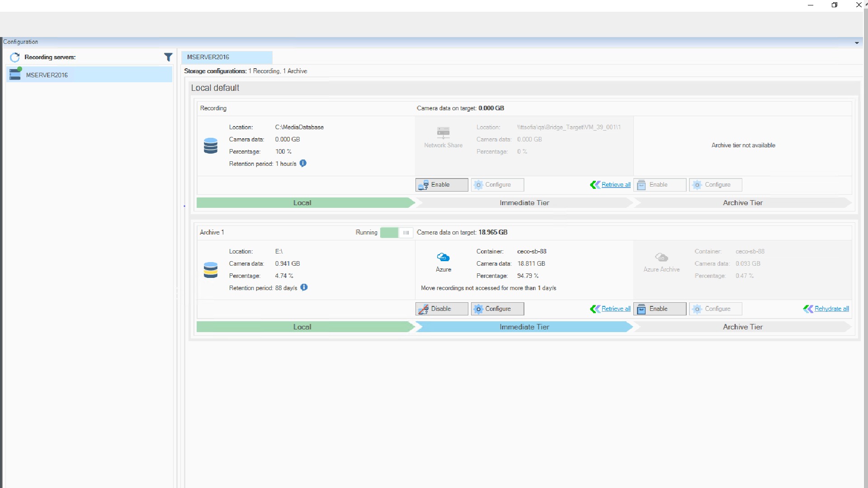Click the Archive 1 database stack icon
Screen dimensions: 868x488
pos(211,270)
